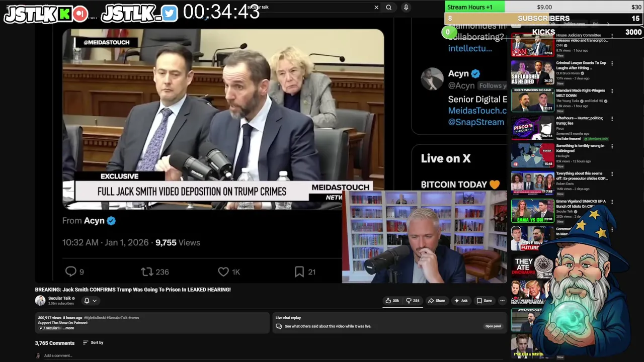Click the voice search microphone icon
The width and height of the screenshot is (644, 362).
pyautogui.click(x=406, y=7)
